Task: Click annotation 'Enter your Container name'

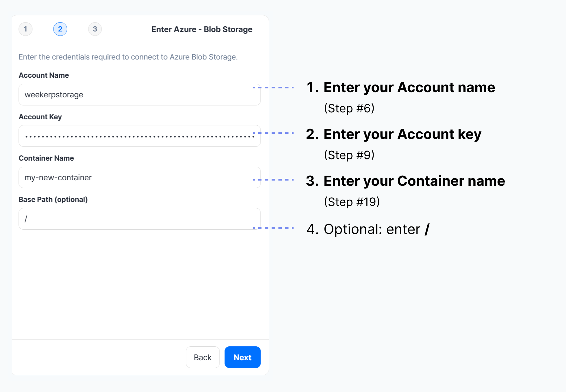Action: click(x=414, y=181)
